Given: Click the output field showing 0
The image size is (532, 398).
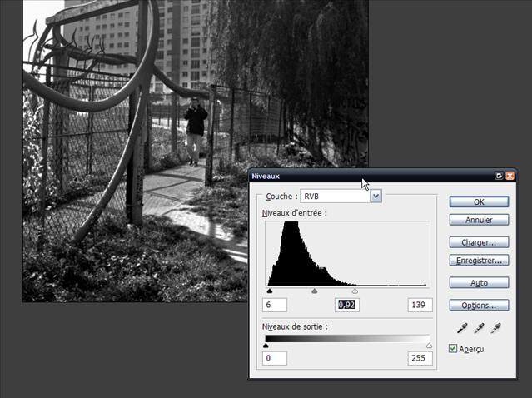Looking at the screenshot, I should pos(275,358).
